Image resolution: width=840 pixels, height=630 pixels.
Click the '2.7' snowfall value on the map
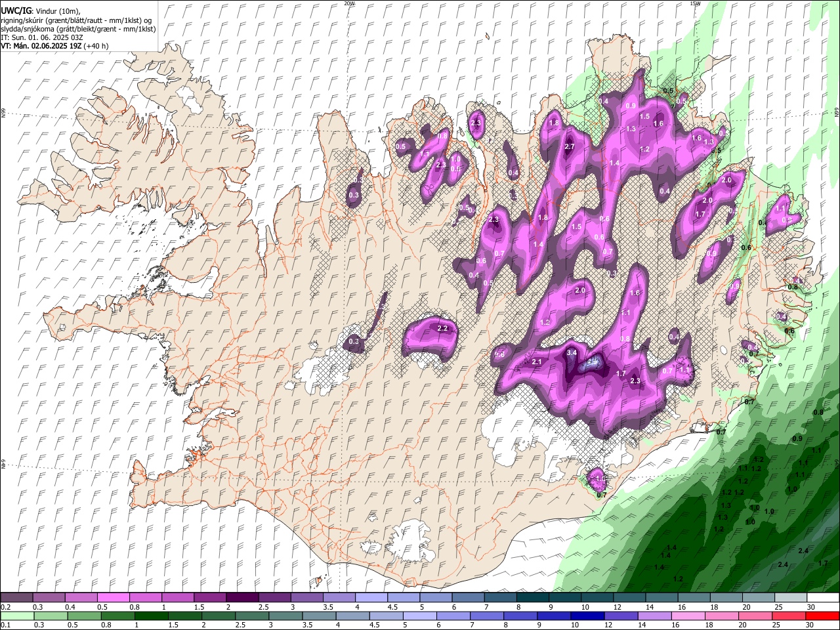coord(570,146)
